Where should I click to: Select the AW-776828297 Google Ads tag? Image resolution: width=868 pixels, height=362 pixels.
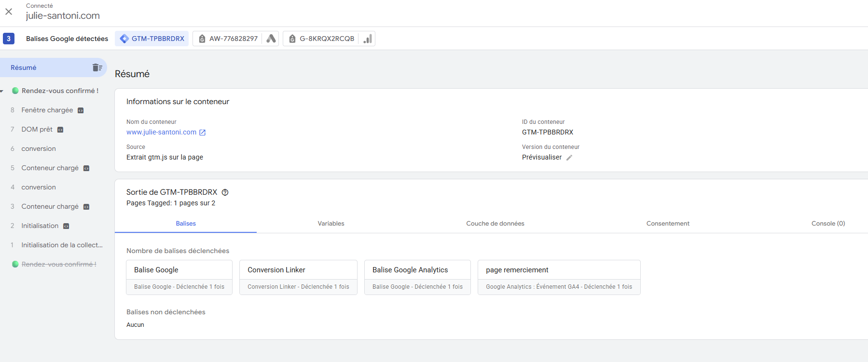pos(228,39)
